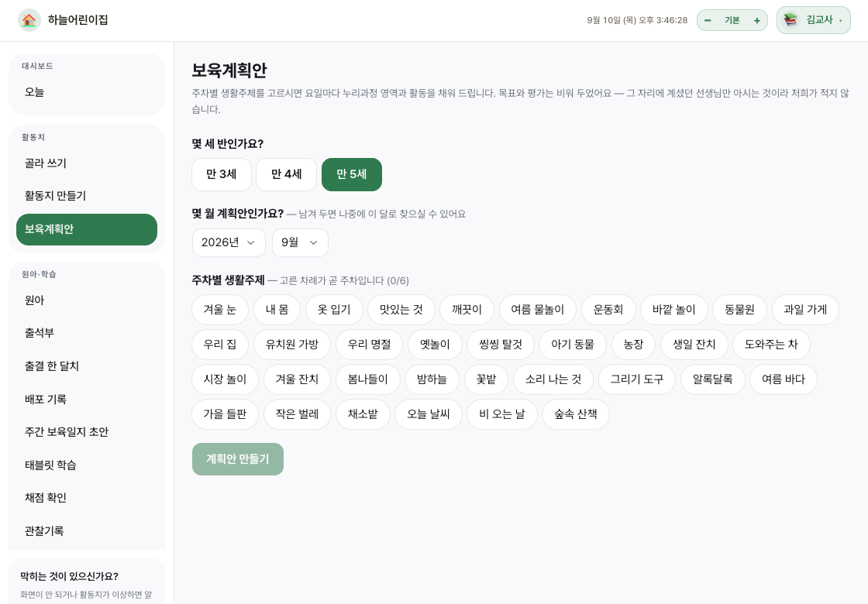Open 보육계획안 in the sidebar
Image resolution: width=868 pixels, height=604 pixels.
click(x=87, y=229)
